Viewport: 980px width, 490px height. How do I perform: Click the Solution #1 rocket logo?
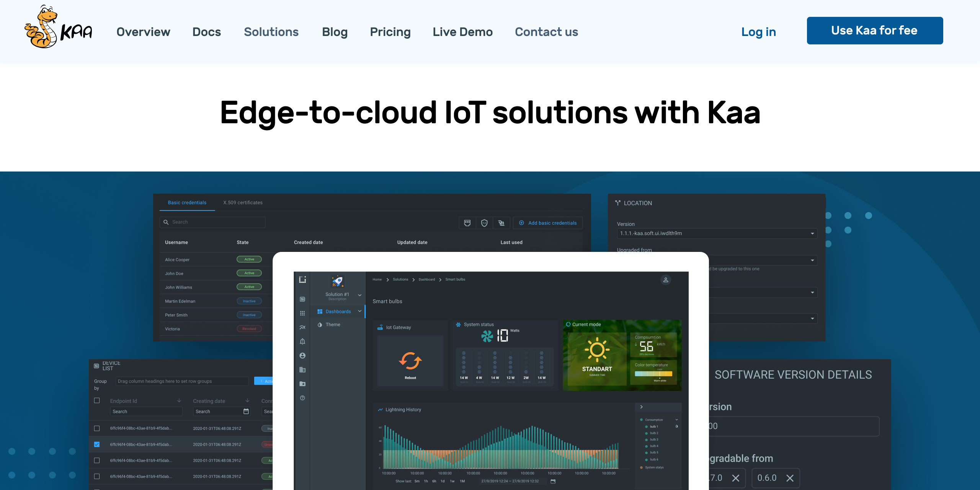click(337, 281)
